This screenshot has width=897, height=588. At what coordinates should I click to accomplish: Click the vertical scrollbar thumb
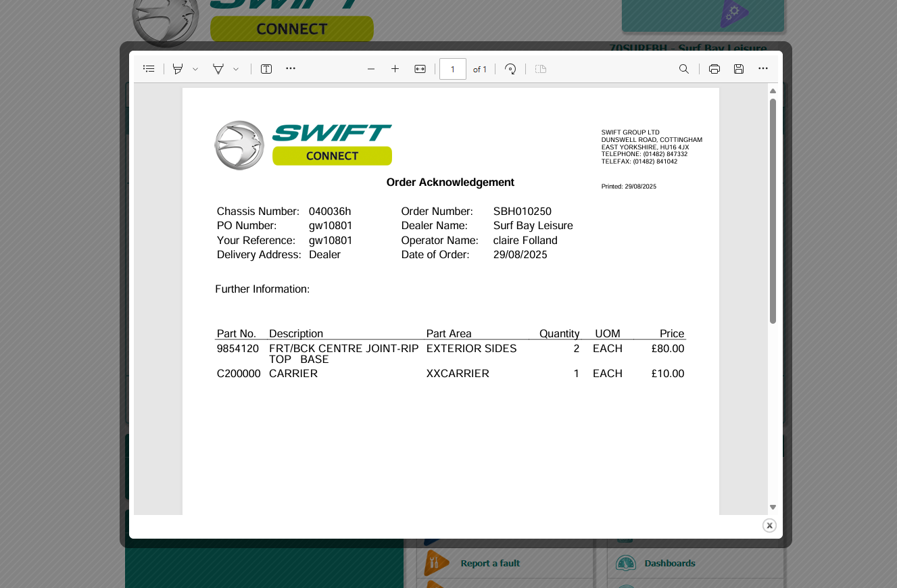773,211
